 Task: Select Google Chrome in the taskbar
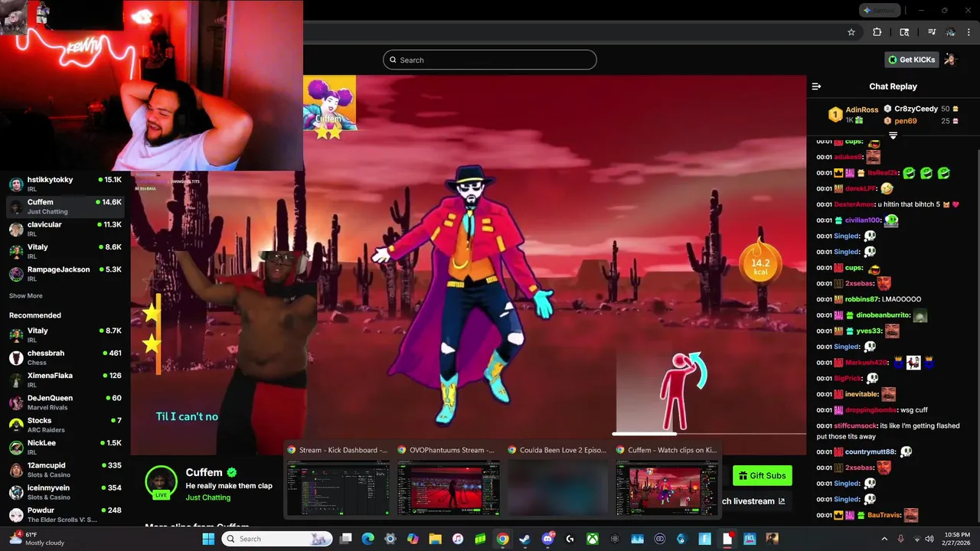[502, 539]
